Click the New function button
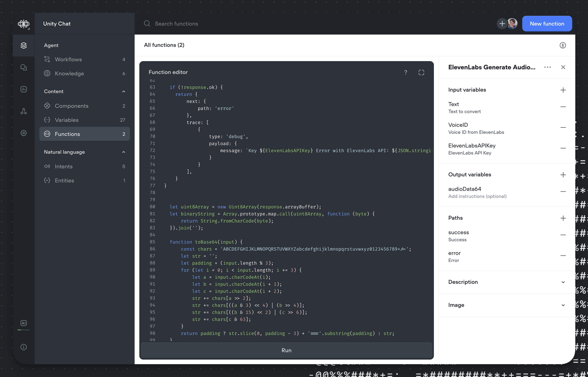Image resolution: width=588 pixels, height=377 pixels. pyautogui.click(x=547, y=24)
